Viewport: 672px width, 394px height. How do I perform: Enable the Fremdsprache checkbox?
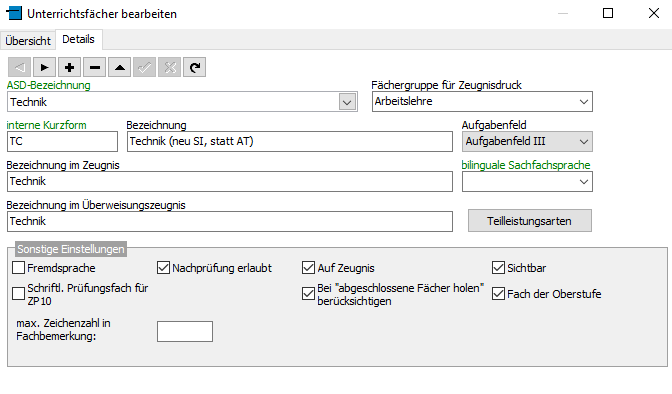[x=18, y=268]
